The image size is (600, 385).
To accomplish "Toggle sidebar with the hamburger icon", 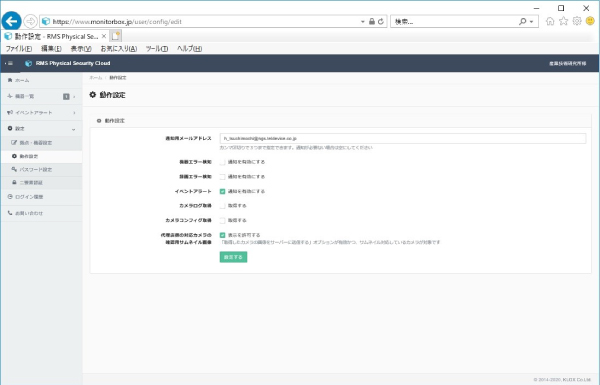I will tap(10, 63).
